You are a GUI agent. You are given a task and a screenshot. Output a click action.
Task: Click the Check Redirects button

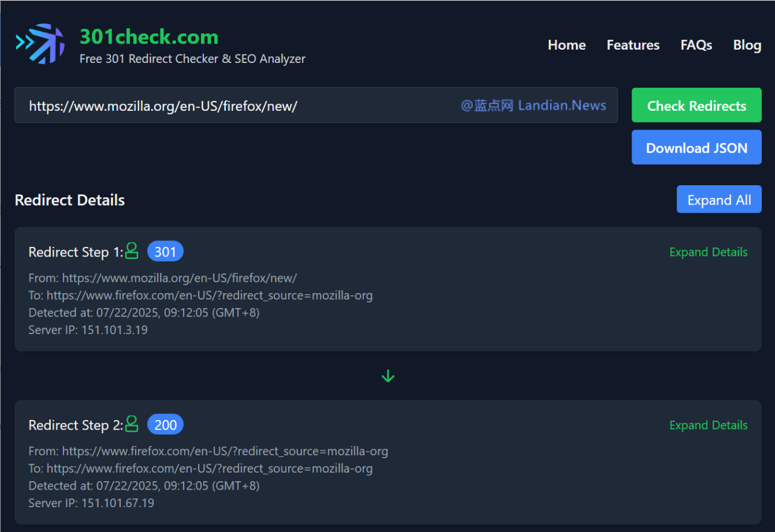(697, 105)
